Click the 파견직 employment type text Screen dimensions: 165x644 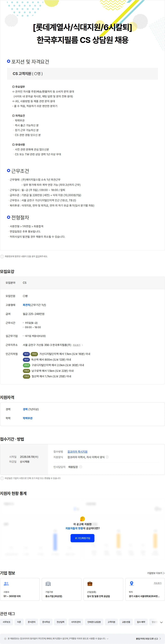[26, 305]
